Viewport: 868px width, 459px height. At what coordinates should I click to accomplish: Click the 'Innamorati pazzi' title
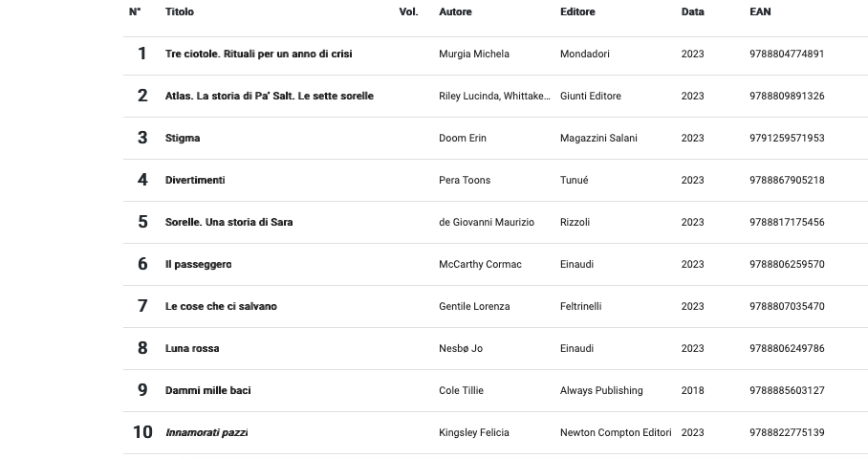coord(206,433)
